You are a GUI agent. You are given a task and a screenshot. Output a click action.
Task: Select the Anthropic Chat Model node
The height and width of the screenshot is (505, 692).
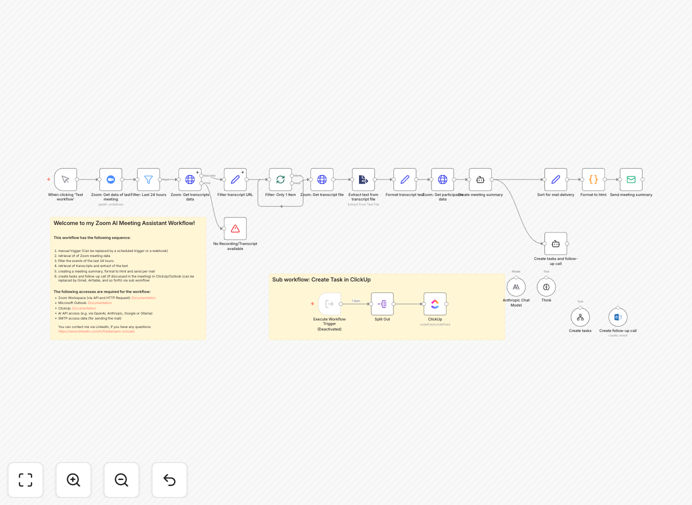516,287
